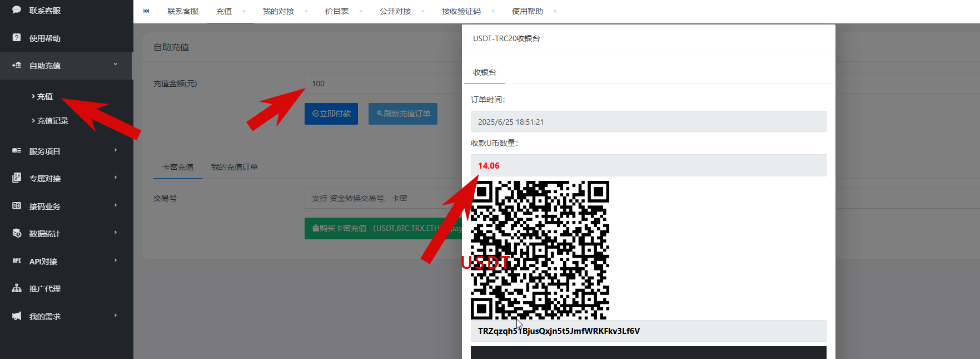Viewport: 980px width, 359px height.
Task: Expand the API对接 menu chevron
Action: point(116,260)
